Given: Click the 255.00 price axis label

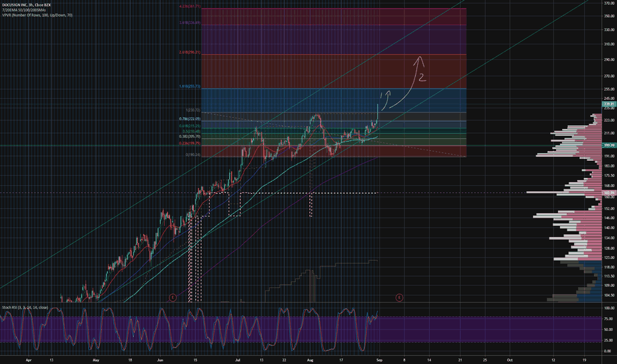Looking at the screenshot, I should [609, 89].
